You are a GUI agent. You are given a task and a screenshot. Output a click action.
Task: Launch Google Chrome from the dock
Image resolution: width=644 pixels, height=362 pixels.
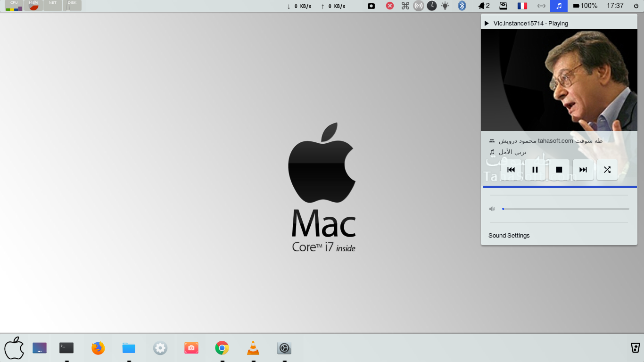click(222, 348)
